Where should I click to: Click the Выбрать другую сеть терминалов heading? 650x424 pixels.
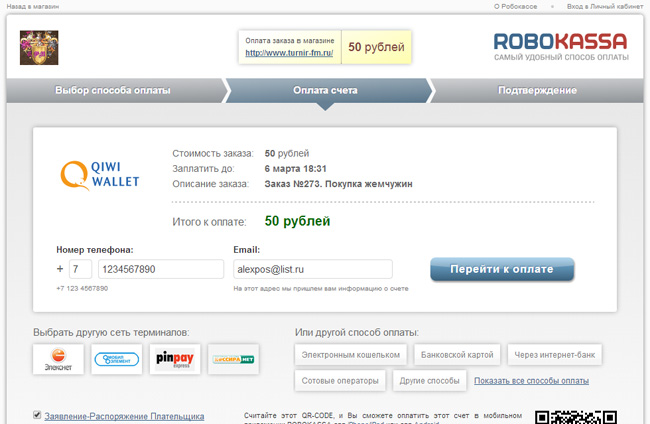point(112,332)
